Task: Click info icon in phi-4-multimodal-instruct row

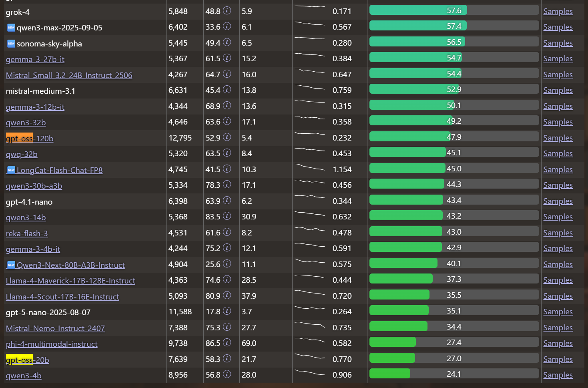Action: (x=227, y=342)
